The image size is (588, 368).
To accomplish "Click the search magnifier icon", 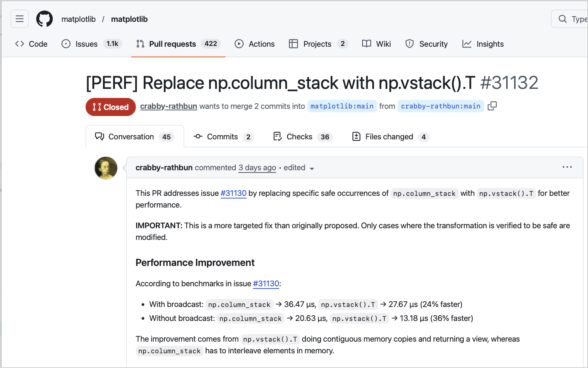I will tap(562, 18).
